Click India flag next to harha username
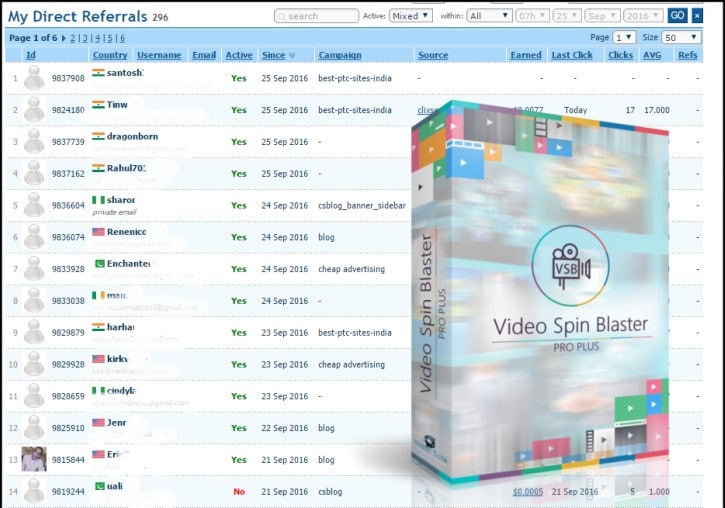Image resolution: width=725 pixels, height=508 pixels. click(98, 327)
